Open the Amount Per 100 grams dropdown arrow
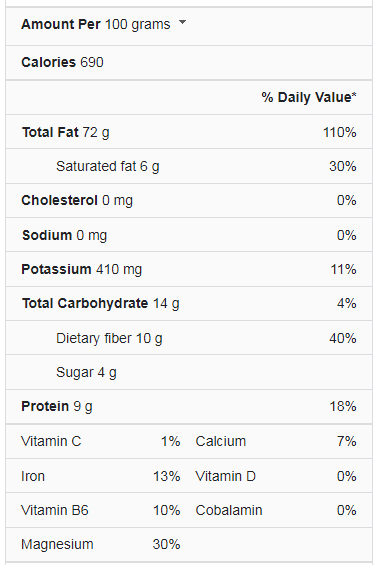 click(x=183, y=23)
